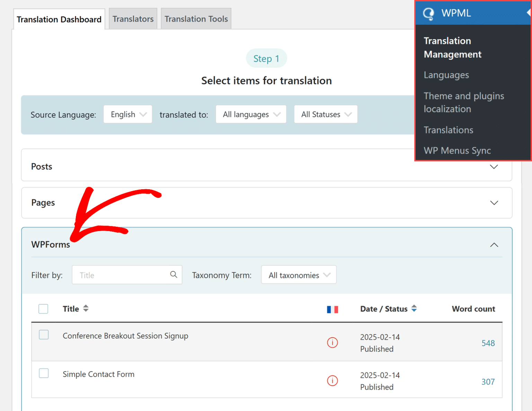Open the All taxonomies dropdown
532x411 pixels.
(x=298, y=275)
